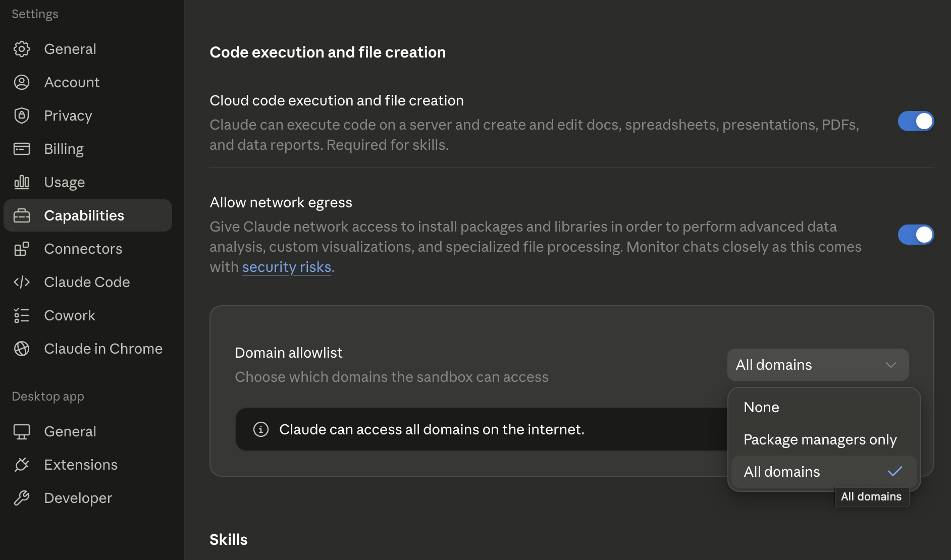951x560 pixels.
Task: Click the Account person icon
Action: click(x=22, y=82)
